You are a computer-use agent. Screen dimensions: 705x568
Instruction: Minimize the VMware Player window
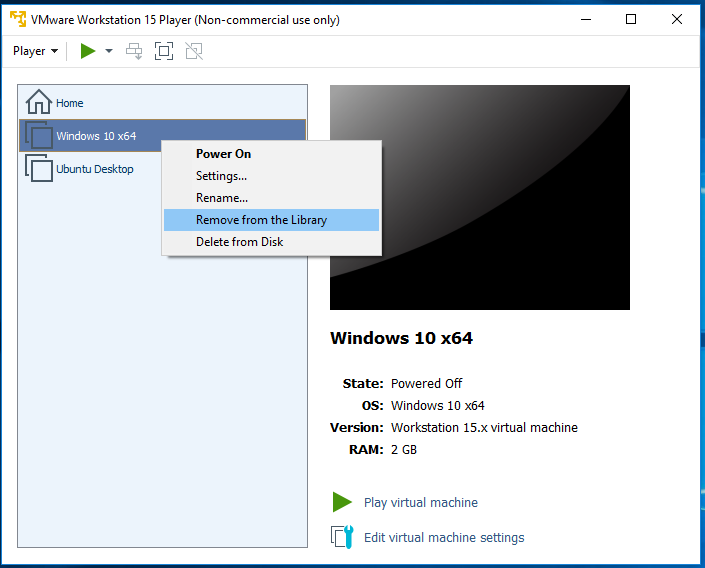[x=586, y=19]
